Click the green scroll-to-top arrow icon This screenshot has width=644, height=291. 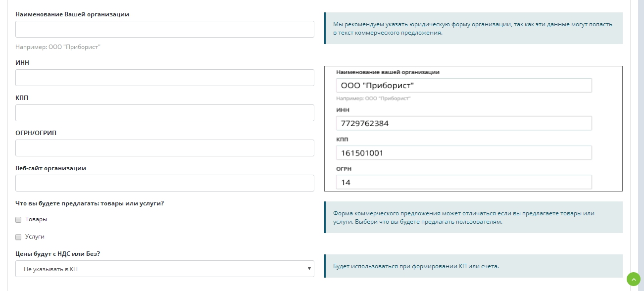(x=633, y=279)
